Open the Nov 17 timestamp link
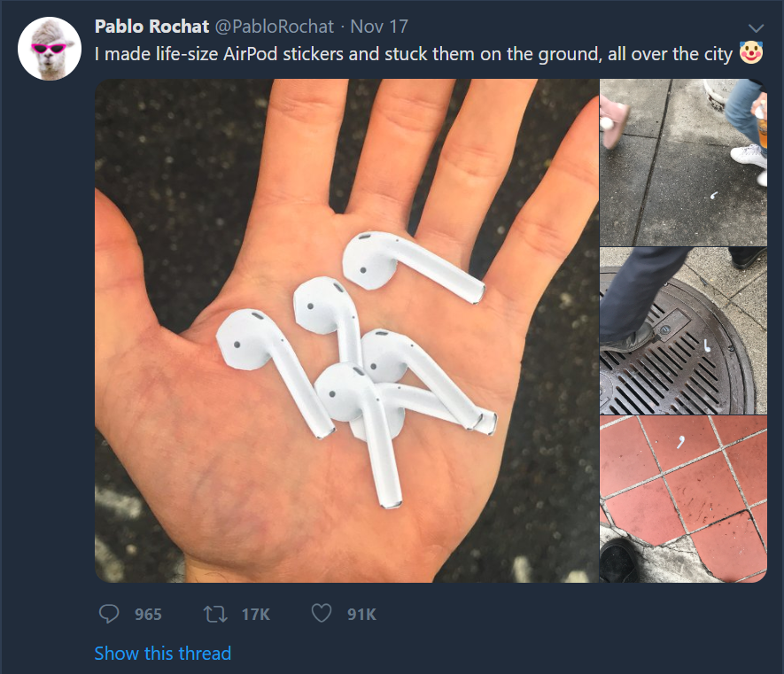784x674 pixels. (x=379, y=27)
